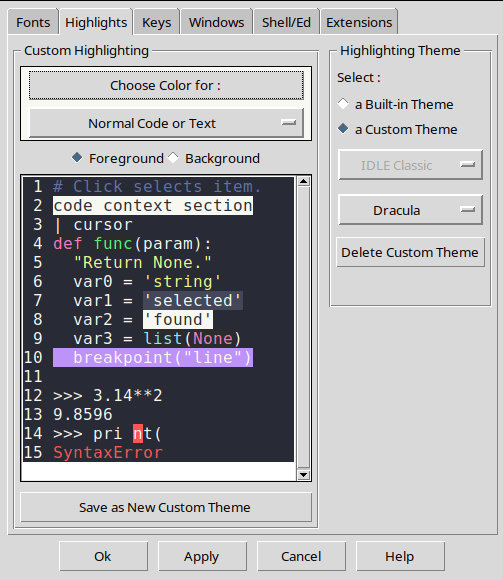The image size is (503, 580).
Task: Click the 'list' builtin in sample
Action: 163,338
